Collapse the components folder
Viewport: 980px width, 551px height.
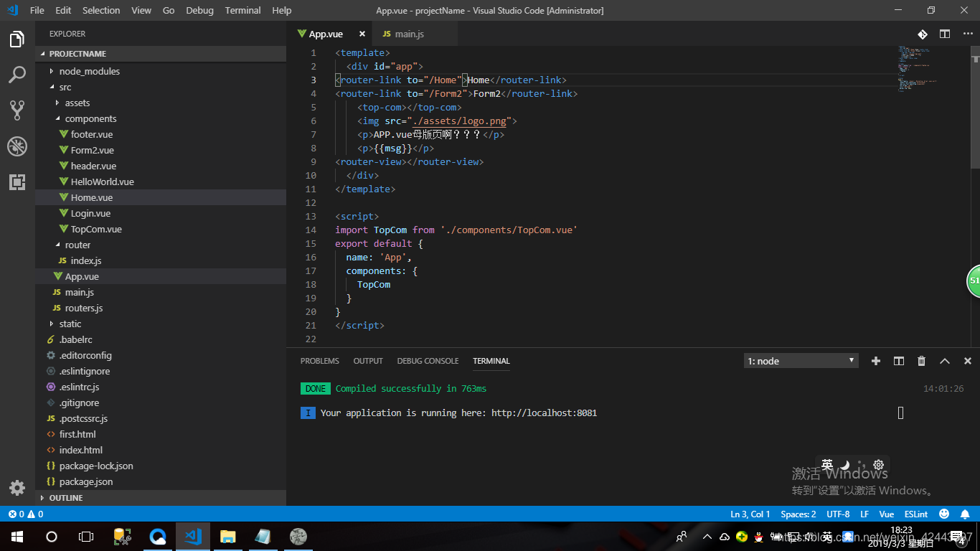(161, 118)
